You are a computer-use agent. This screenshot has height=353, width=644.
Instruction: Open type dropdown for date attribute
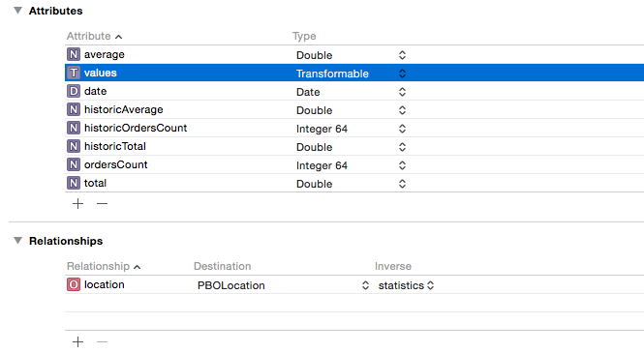402,92
